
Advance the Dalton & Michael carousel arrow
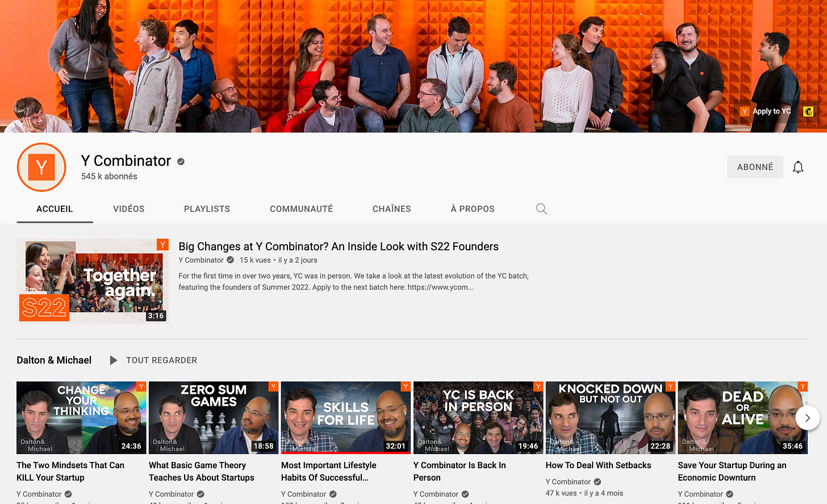[807, 418]
